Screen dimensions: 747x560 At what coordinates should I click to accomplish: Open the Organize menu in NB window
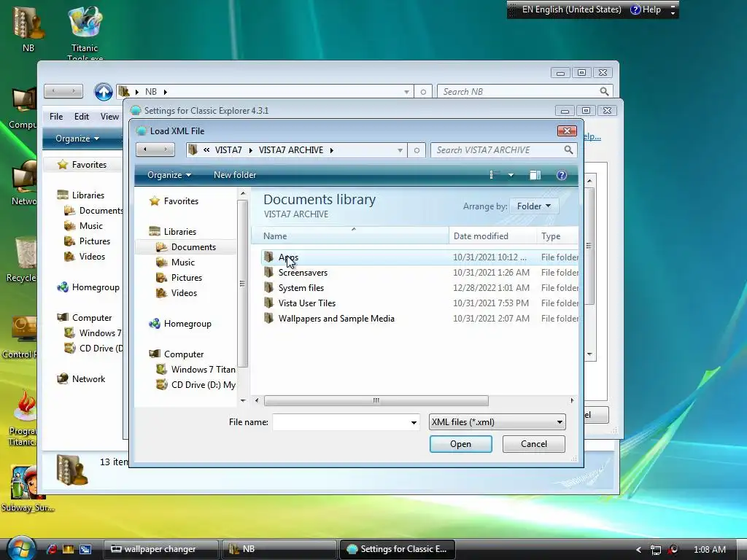(x=77, y=139)
